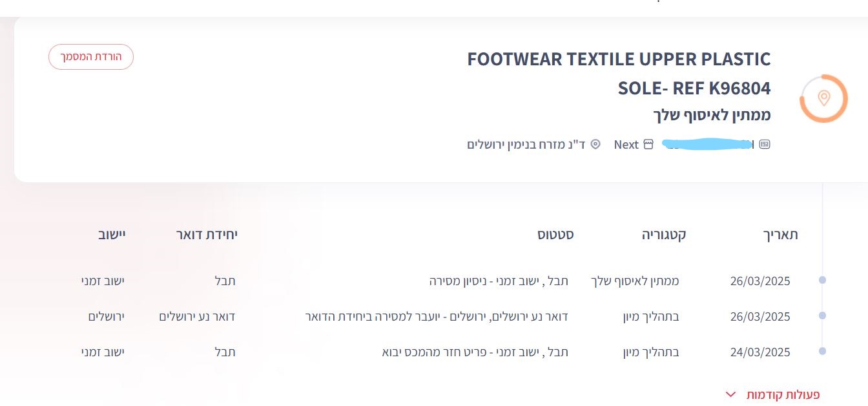Click the orange location pin status icon

pyautogui.click(x=823, y=98)
